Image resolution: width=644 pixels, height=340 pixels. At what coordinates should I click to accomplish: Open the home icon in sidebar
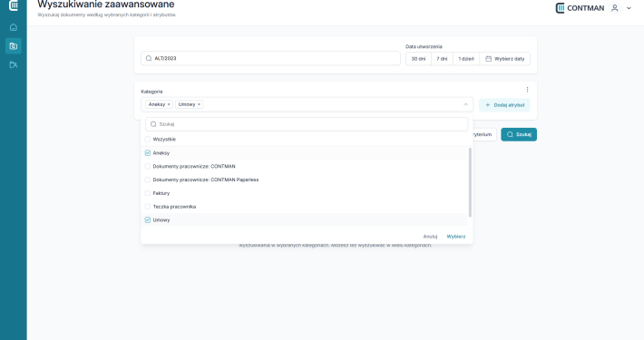(x=14, y=27)
